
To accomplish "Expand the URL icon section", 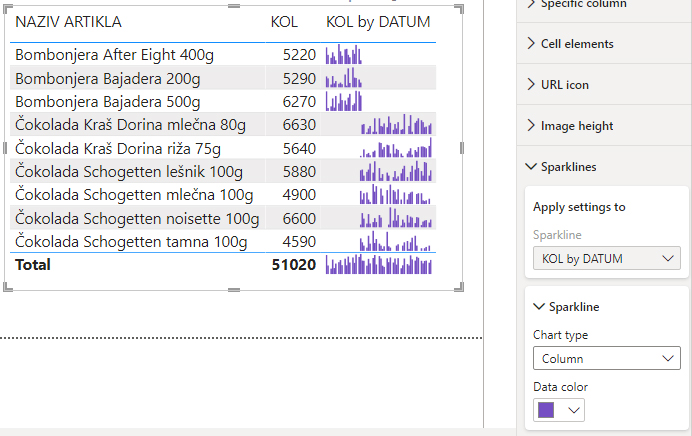I will pyautogui.click(x=564, y=85).
